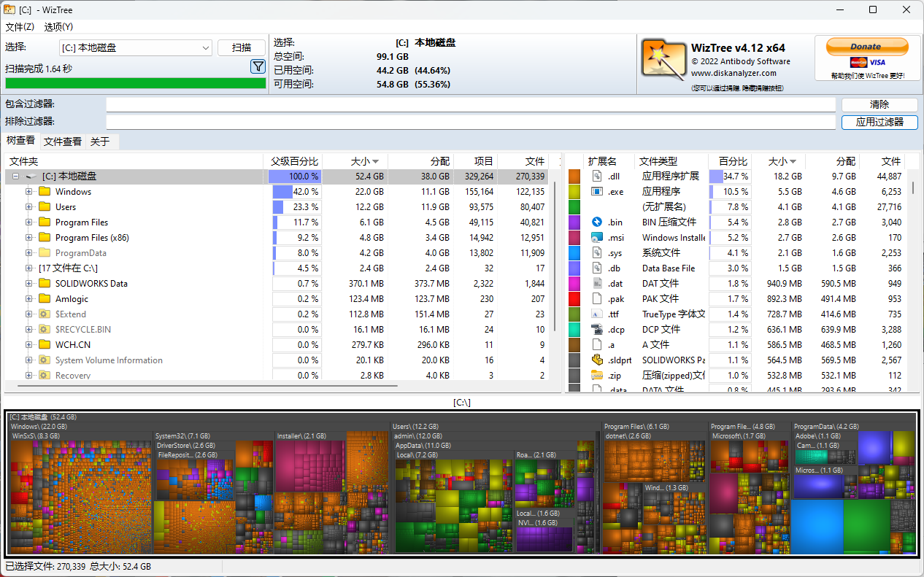Click the .exe application file icon

[596, 192]
